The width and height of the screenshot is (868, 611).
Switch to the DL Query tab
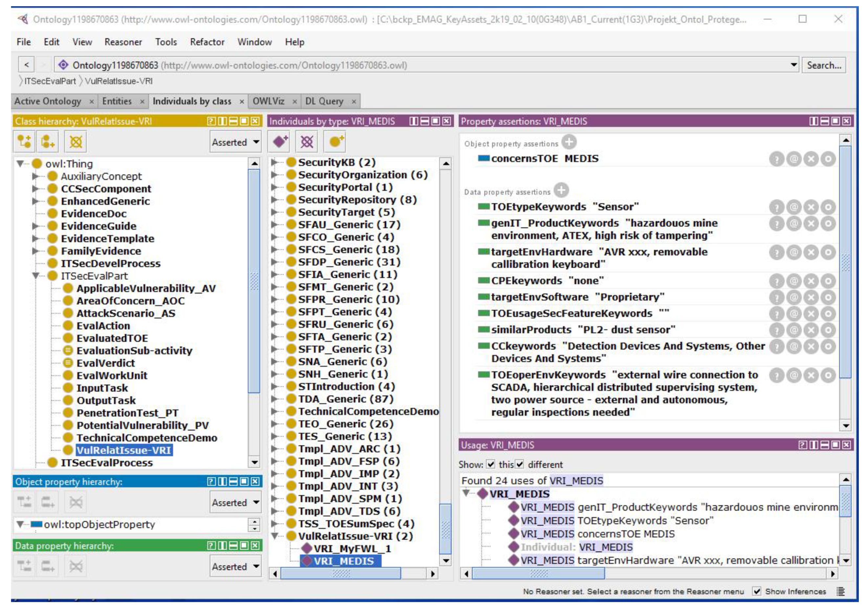coord(324,101)
